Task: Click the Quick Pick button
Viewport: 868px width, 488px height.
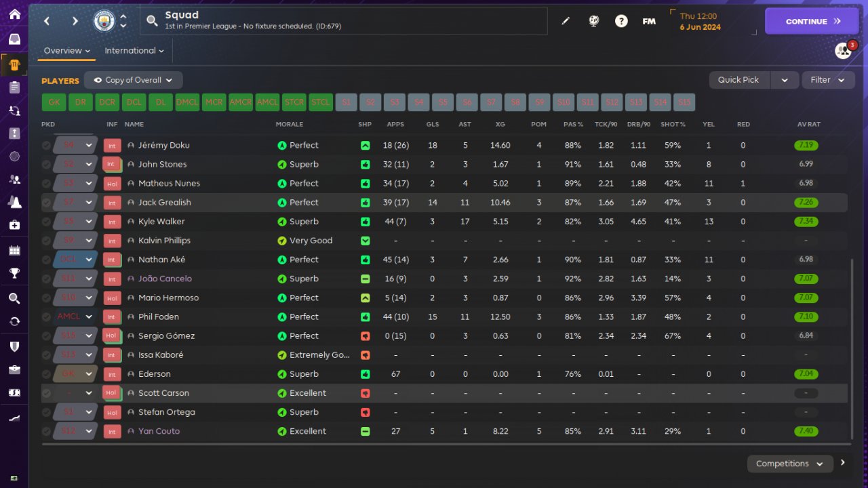Action: point(738,80)
